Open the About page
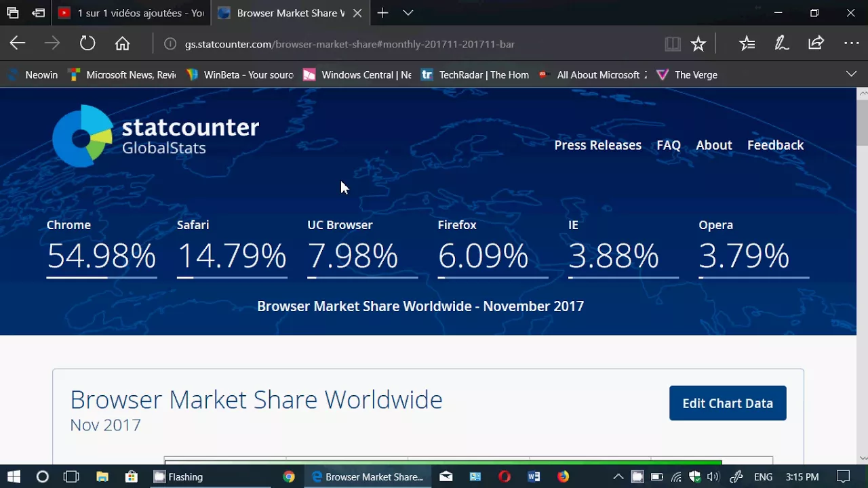Screen dimensions: 868x488 click(714, 145)
